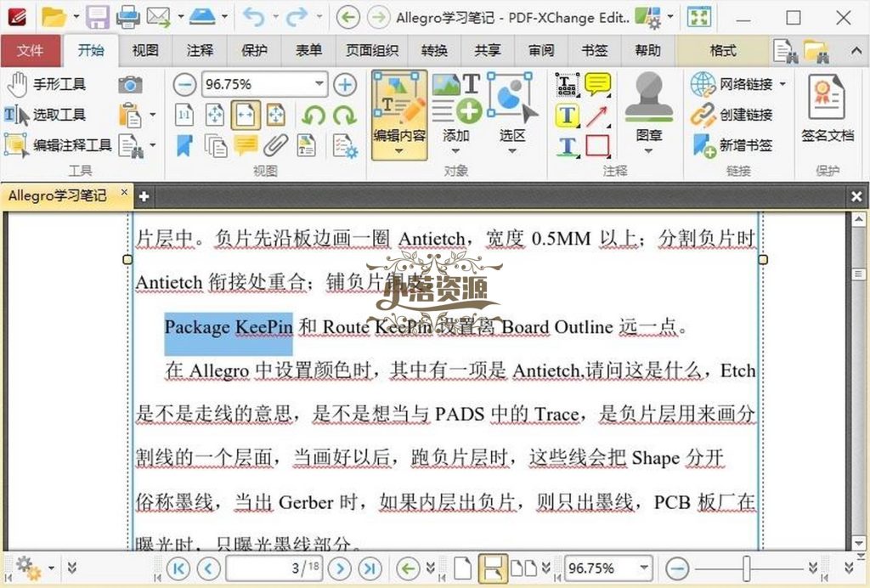
Task: Rotate view counterclockwise
Action: pos(314,116)
